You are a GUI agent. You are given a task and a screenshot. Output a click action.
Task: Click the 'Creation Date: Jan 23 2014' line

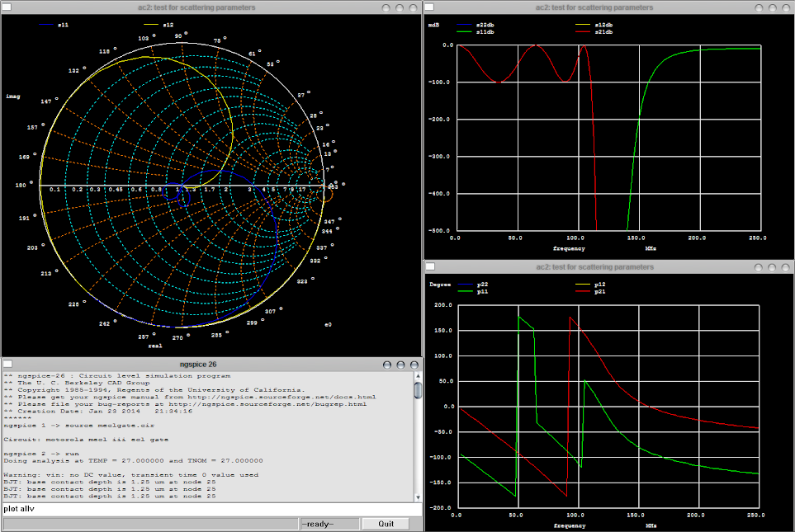click(x=98, y=412)
